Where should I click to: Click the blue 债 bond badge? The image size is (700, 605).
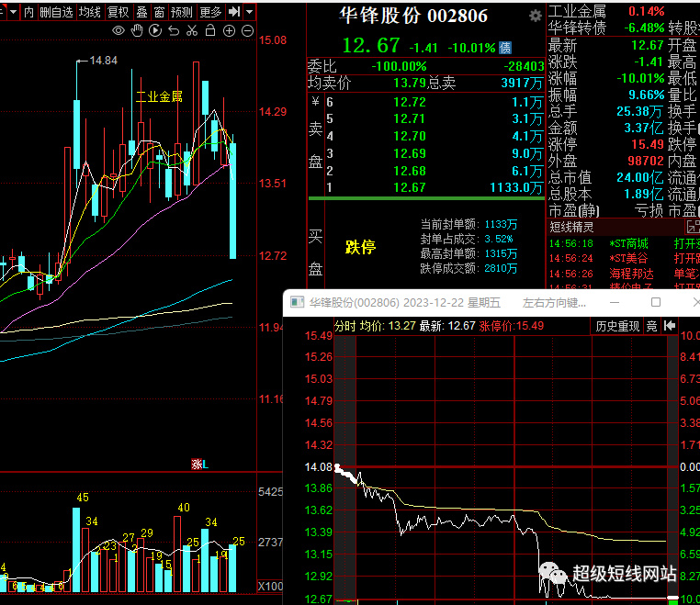point(505,48)
